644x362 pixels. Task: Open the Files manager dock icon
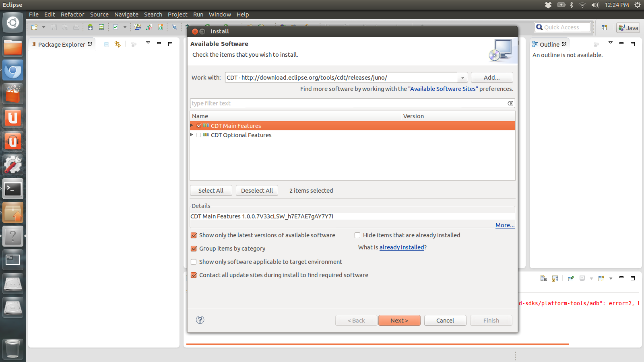[13, 46]
